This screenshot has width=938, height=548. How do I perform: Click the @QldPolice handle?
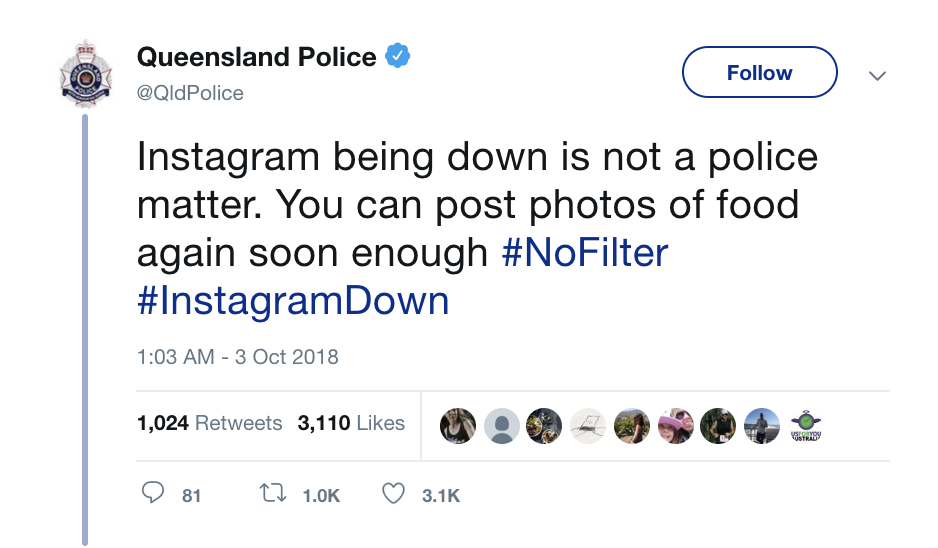click(x=190, y=93)
